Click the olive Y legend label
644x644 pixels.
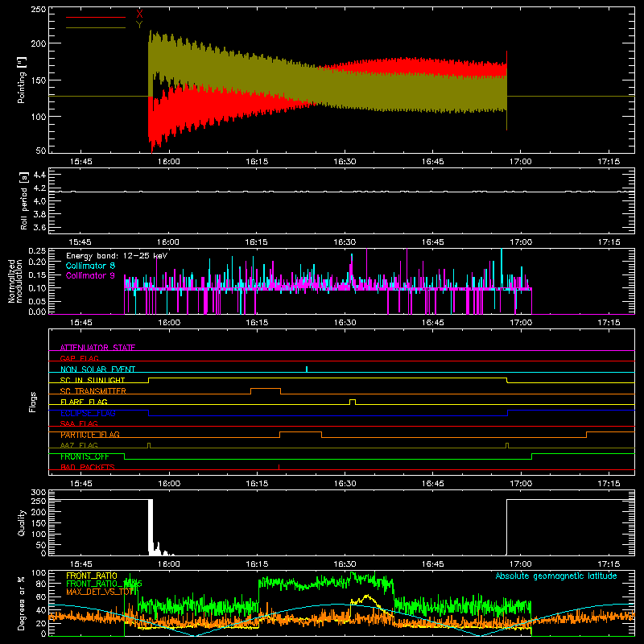coord(139,25)
